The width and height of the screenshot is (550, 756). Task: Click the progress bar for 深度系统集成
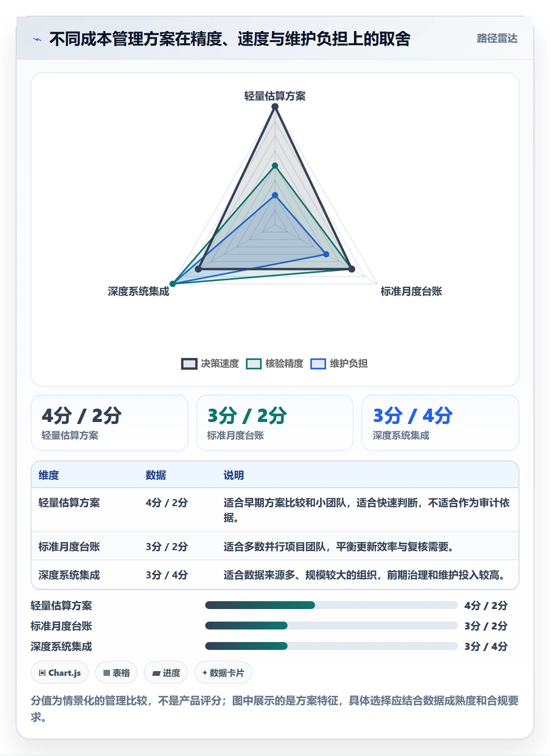[x=332, y=646]
